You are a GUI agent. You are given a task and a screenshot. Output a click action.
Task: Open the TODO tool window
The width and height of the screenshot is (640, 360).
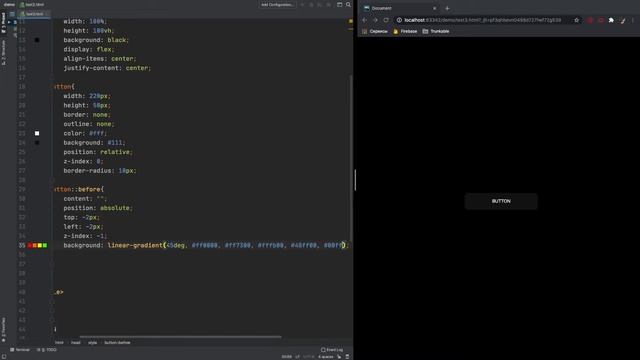pos(47,350)
